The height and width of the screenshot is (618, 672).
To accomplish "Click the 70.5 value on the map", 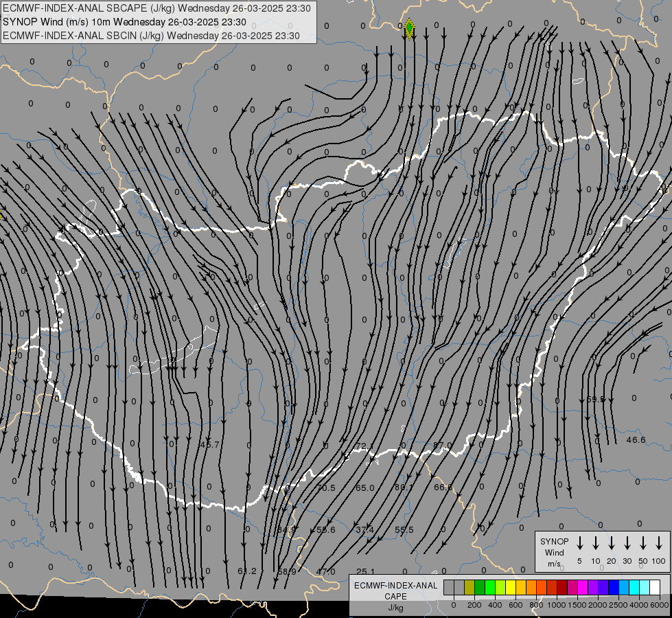I will click(326, 488).
